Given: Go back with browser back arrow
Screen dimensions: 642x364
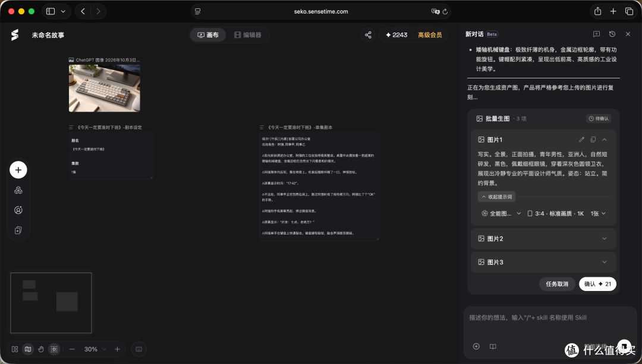Looking at the screenshot, I should pos(83,11).
